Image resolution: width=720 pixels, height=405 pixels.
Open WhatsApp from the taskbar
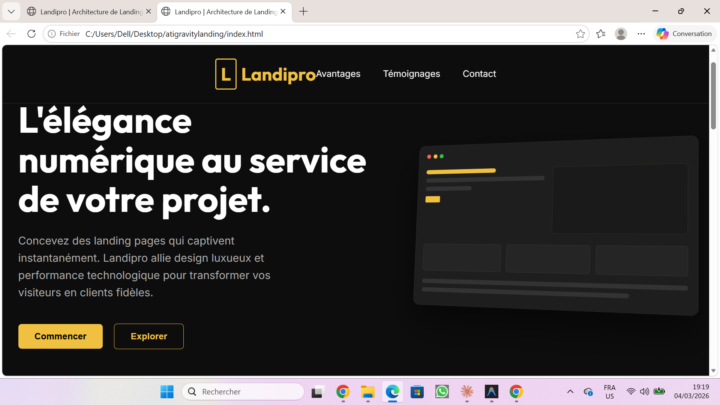442,392
